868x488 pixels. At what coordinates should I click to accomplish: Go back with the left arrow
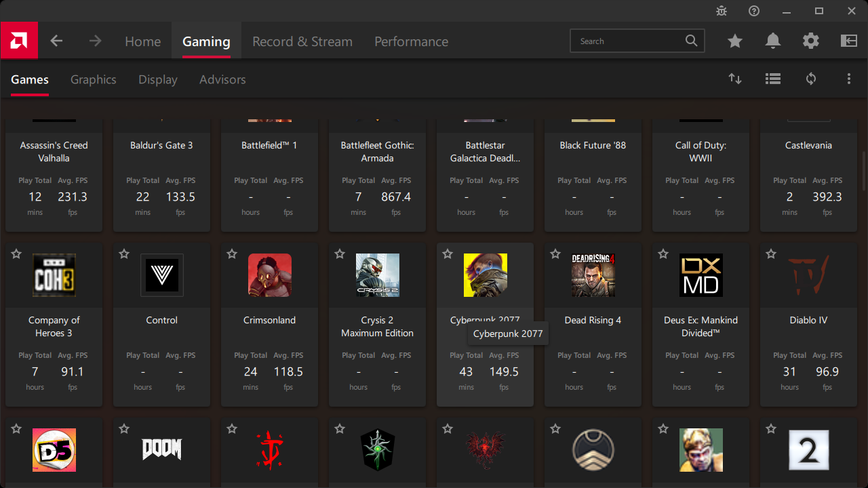pyautogui.click(x=56, y=41)
